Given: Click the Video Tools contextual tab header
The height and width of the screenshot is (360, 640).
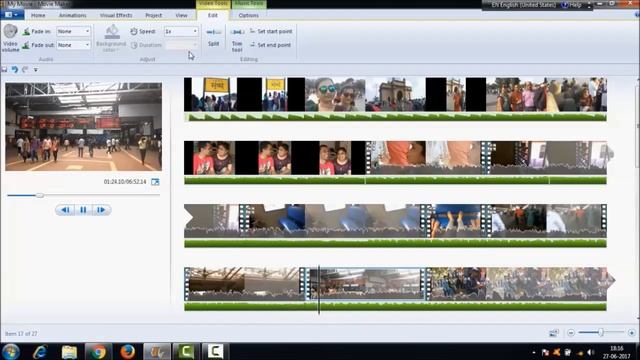Looking at the screenshot, I should click(213, 4).
